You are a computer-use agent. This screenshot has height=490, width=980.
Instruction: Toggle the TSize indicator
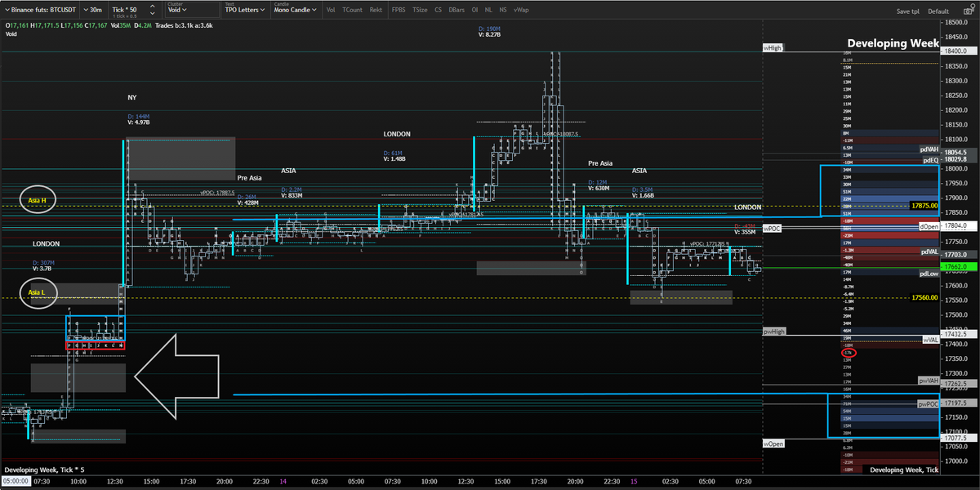[420, 10]
